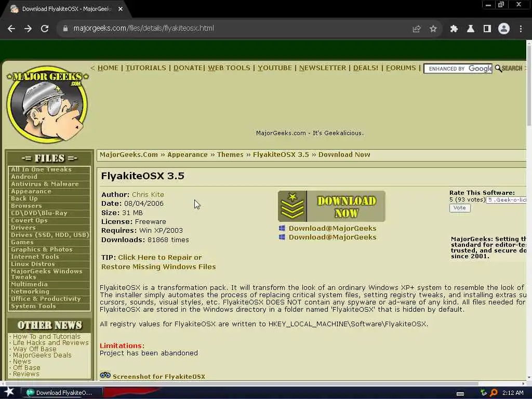The width and height of the screenshot is (532, 399).
Task: Open Screenshot for FlyakiteOSX link
Action: click(159, 376)
